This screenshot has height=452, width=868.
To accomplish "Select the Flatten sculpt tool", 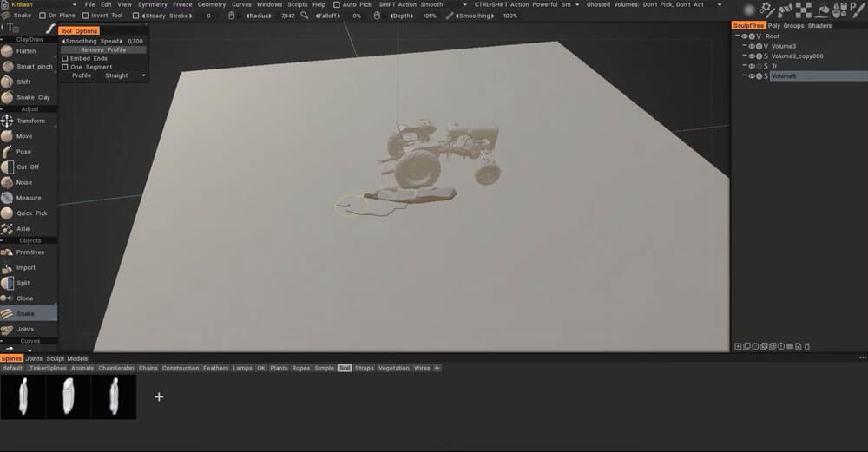I will (26, 51).
